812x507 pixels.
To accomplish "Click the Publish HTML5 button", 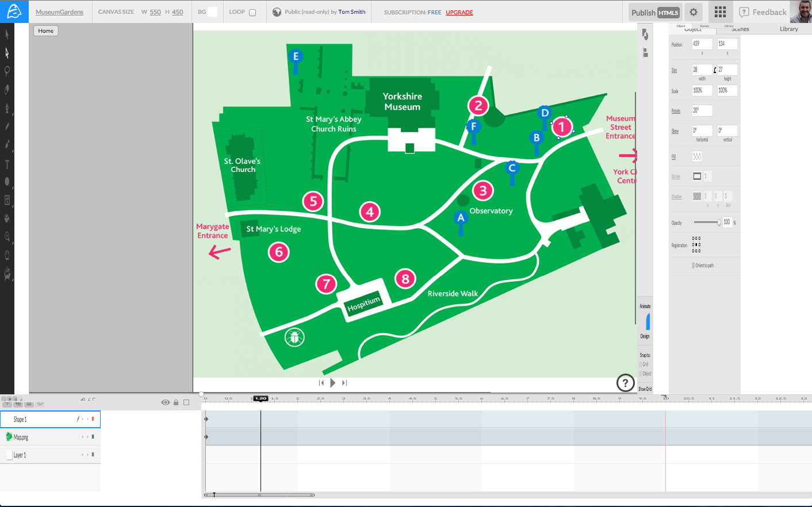I will 655,12.
